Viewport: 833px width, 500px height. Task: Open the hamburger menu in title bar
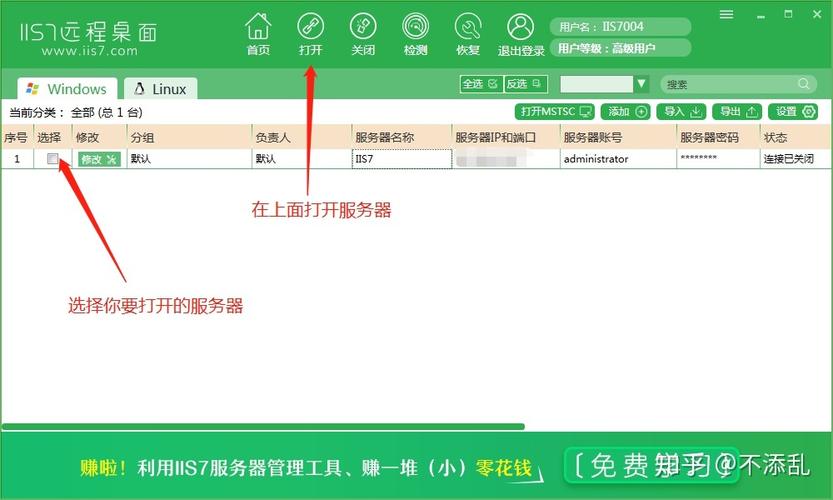pyautogui.click(x=726, y=14)
